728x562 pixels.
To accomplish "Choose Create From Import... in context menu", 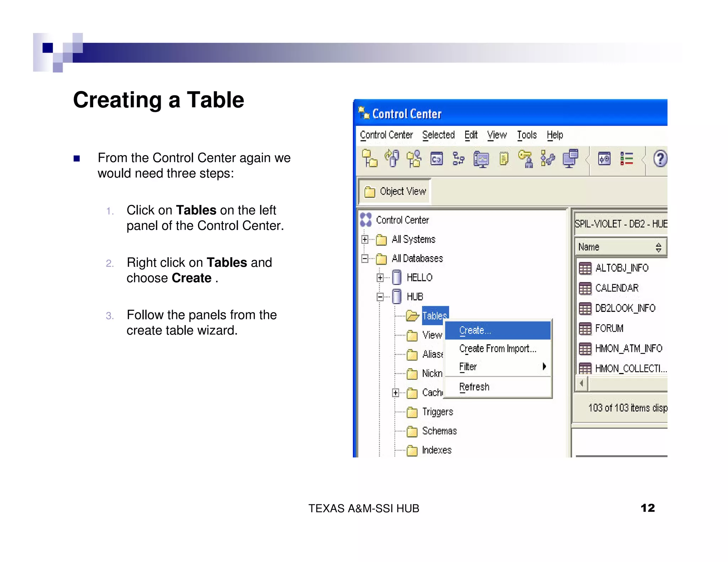I will (498, 348).
